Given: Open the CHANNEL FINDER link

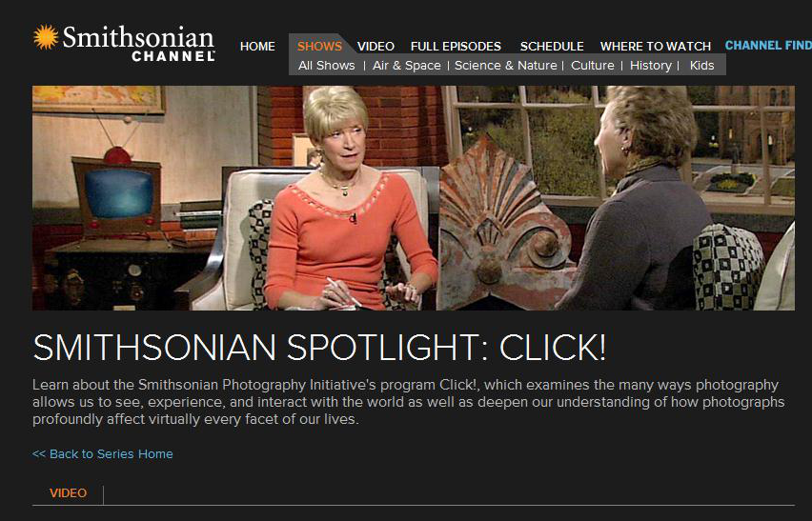Looking at the screenshot, I should [768, 45].
